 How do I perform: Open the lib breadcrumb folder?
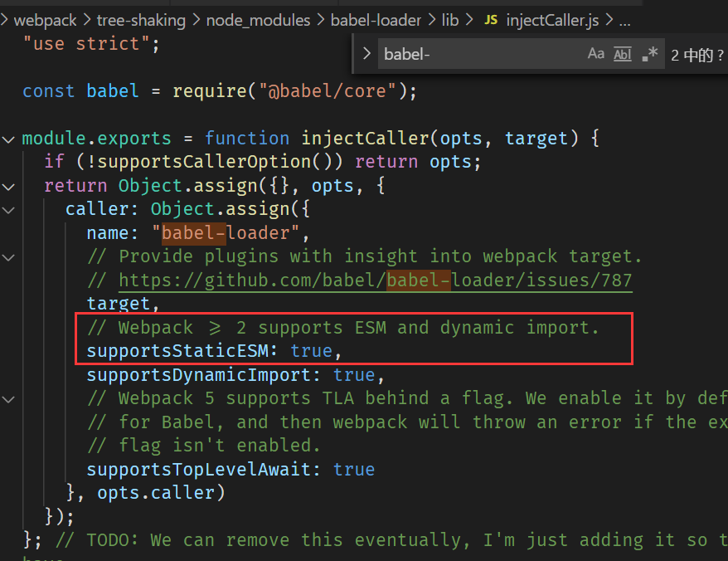point(450,20)
